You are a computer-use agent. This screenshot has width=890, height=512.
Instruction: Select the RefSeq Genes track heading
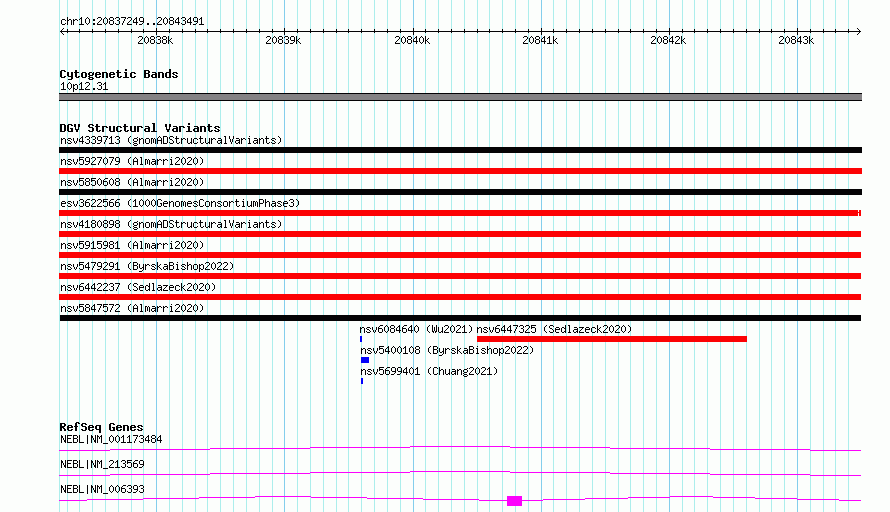102,427
